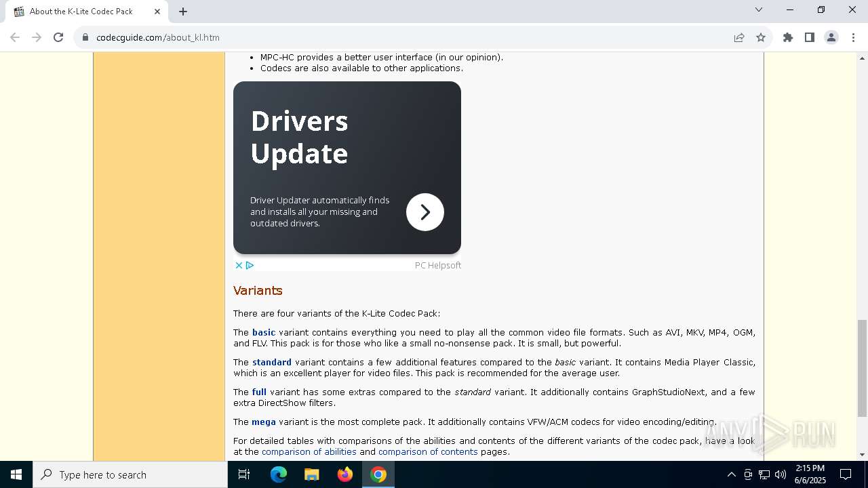The height and width of the screenshot is (488, 868).
Task: Open the volume speaker tray icon
Action: click(x=781, y=474)
